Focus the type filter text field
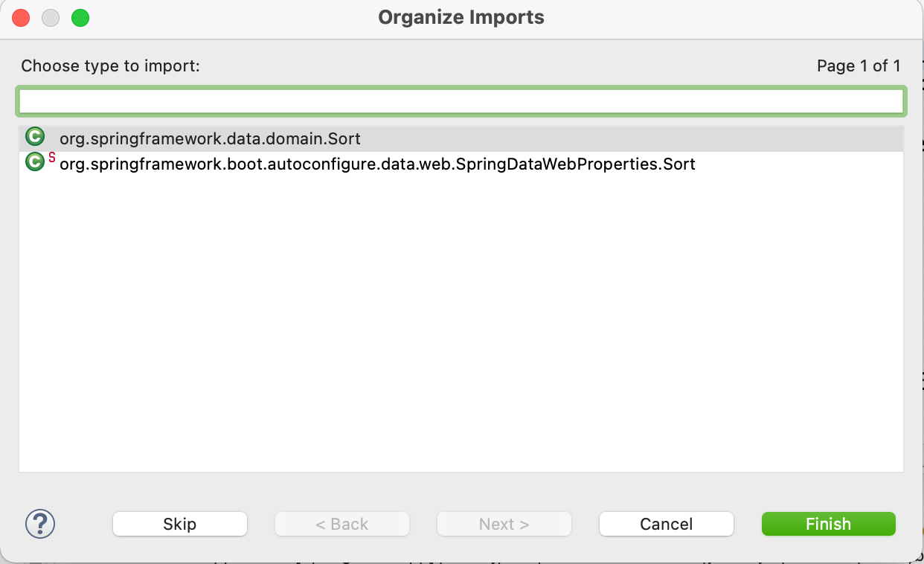The image size is (924, 564). 461,101
